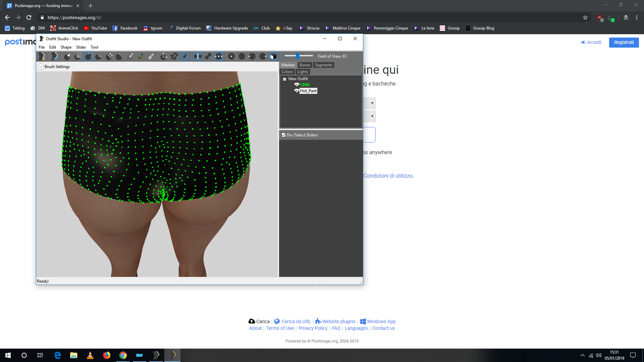This screenshot has width=644, height=362.
Task: Click the pin icon in toolbar
Action: [174, 56]
